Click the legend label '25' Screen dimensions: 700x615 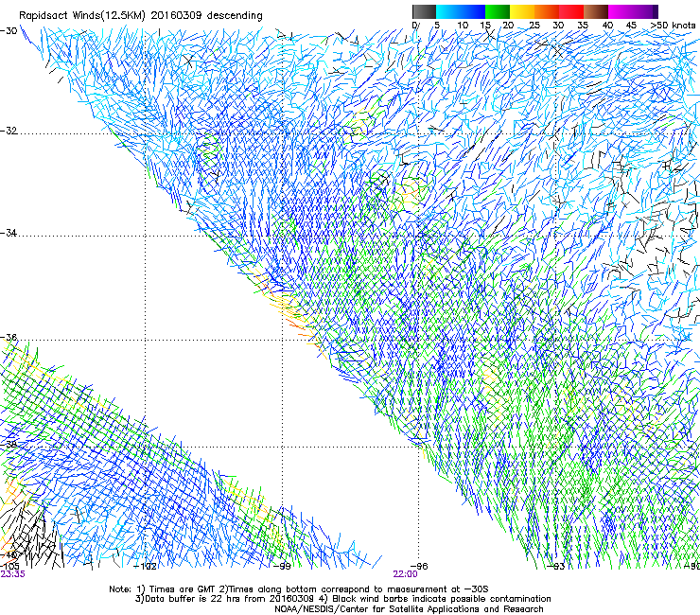click(534, 26)
